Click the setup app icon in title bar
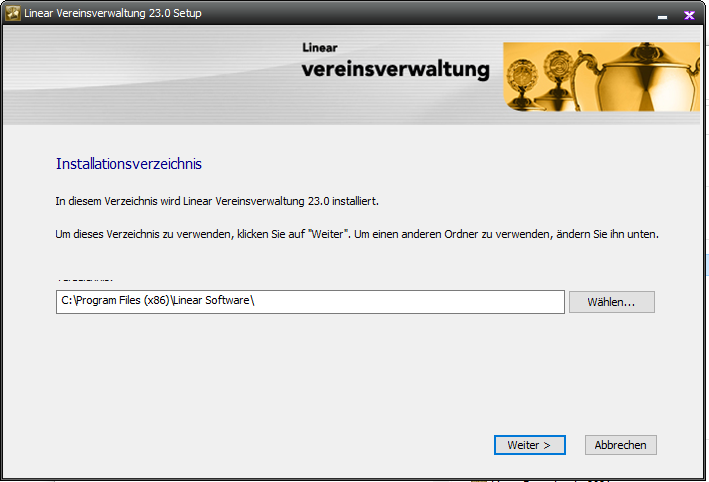 click(13, 13)
